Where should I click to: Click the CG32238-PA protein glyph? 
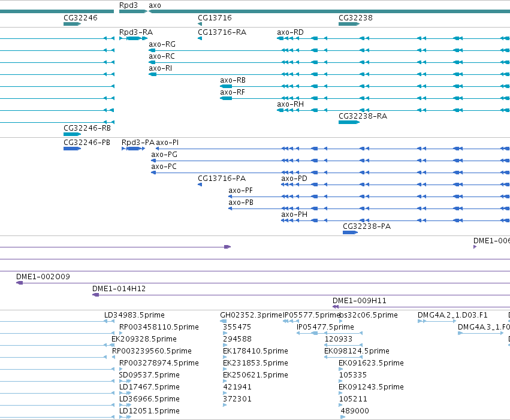(350, 232)
